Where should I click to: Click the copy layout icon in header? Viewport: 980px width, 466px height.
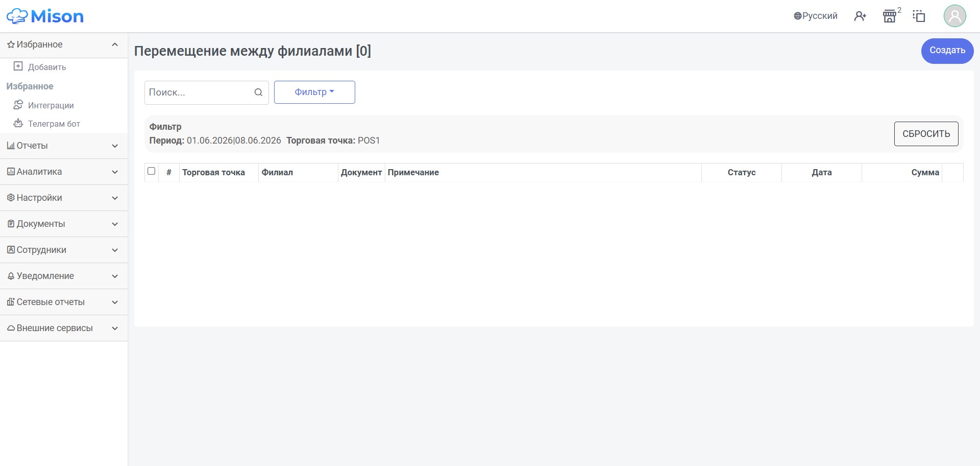(x=919, y=16)
